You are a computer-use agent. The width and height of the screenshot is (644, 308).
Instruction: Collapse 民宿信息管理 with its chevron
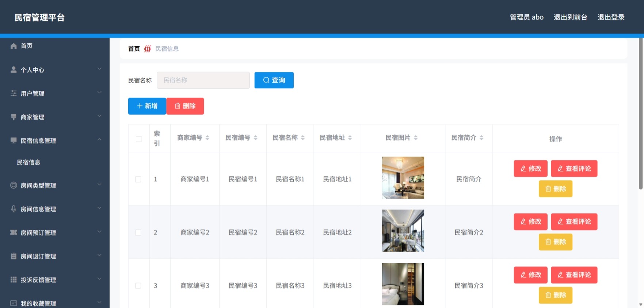(x=99, y=139)
